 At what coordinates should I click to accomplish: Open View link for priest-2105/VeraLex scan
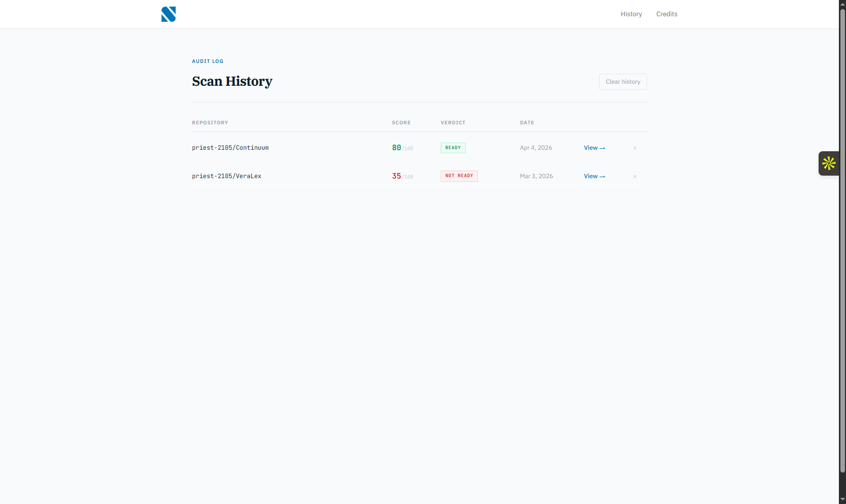click(x=594, y=176)
